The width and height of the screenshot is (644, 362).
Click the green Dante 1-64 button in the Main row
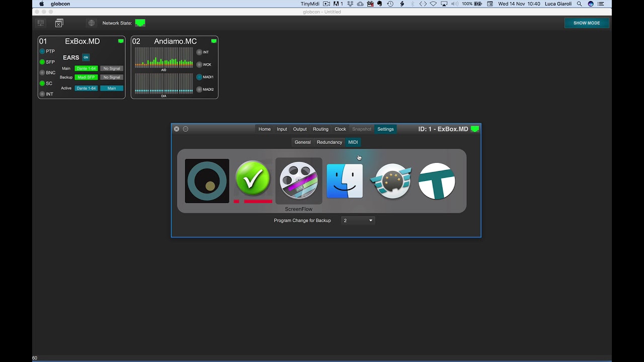86,68
